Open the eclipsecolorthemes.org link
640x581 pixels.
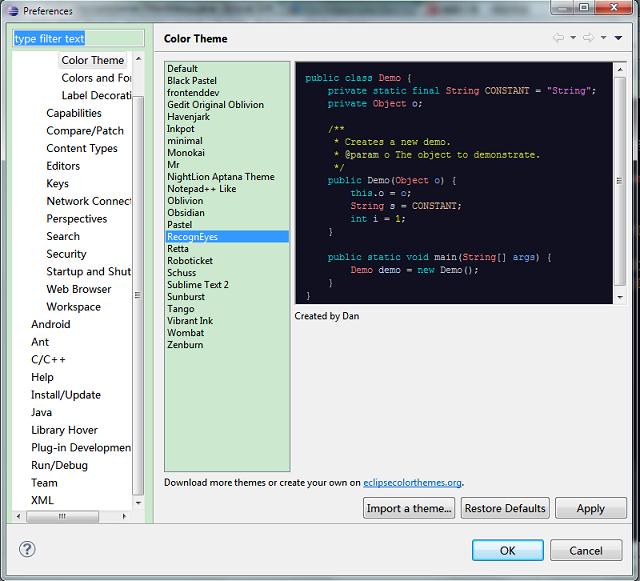click(412, 483)
